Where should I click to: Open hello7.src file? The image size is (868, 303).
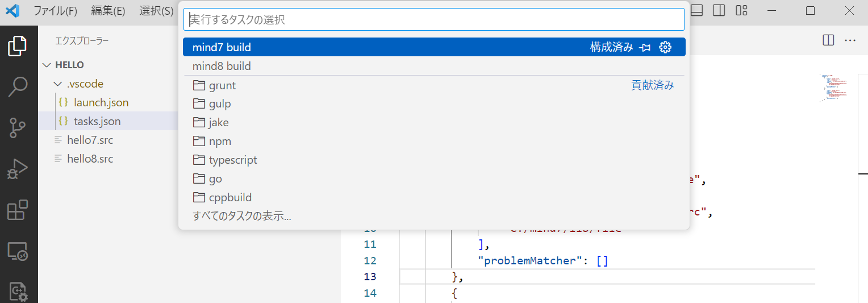(90, 140)
